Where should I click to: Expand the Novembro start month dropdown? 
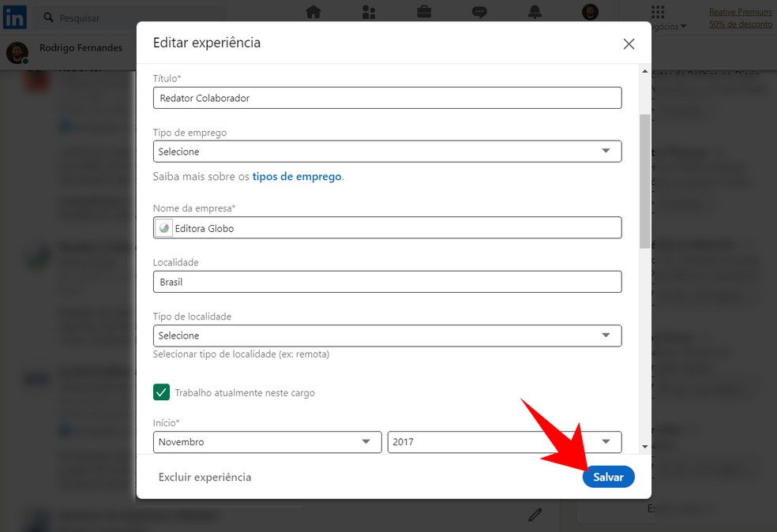(x=267, y=442)
